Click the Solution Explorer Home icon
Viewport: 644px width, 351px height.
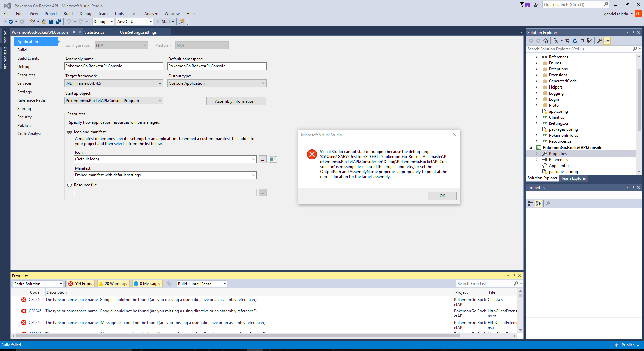546,41
